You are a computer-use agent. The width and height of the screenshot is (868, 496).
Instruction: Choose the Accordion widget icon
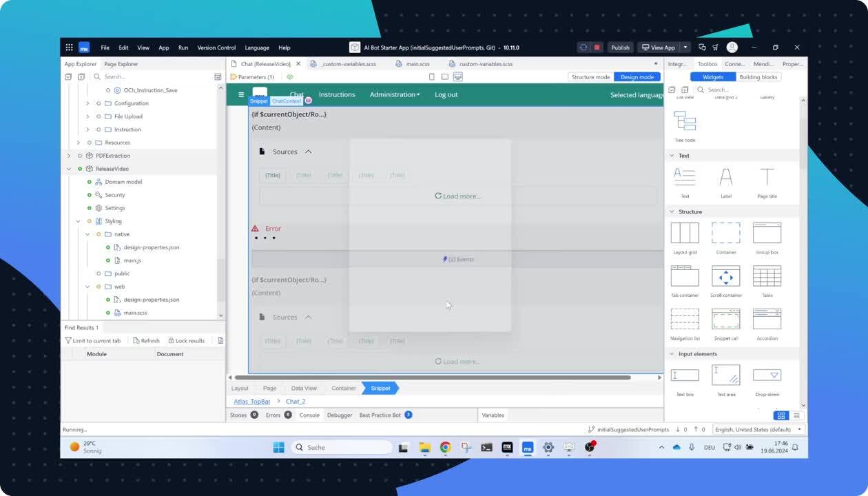[767, 319]
